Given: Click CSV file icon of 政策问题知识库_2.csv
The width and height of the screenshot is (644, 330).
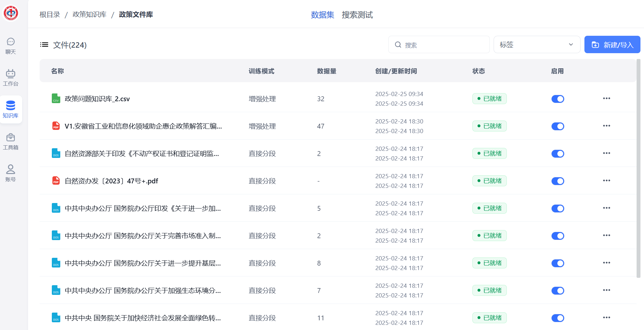Looking at the screenshot, I should click(x=56, y=99).
